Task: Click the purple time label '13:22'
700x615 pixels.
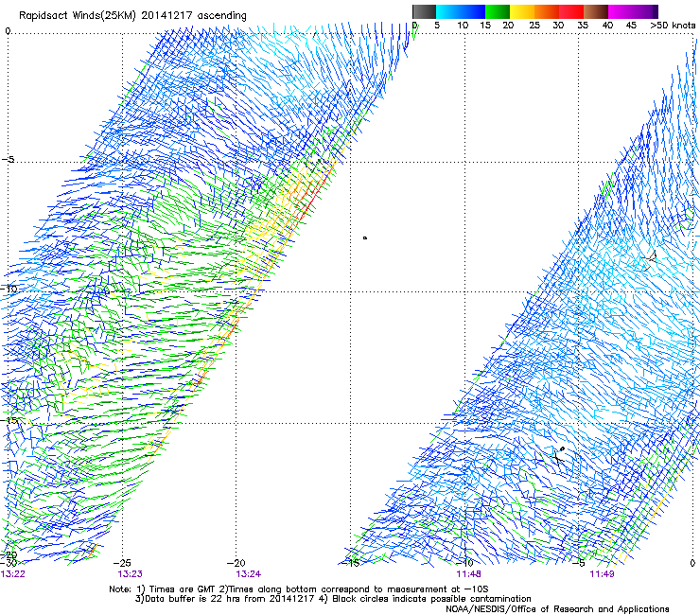Action: click(13, 573)
